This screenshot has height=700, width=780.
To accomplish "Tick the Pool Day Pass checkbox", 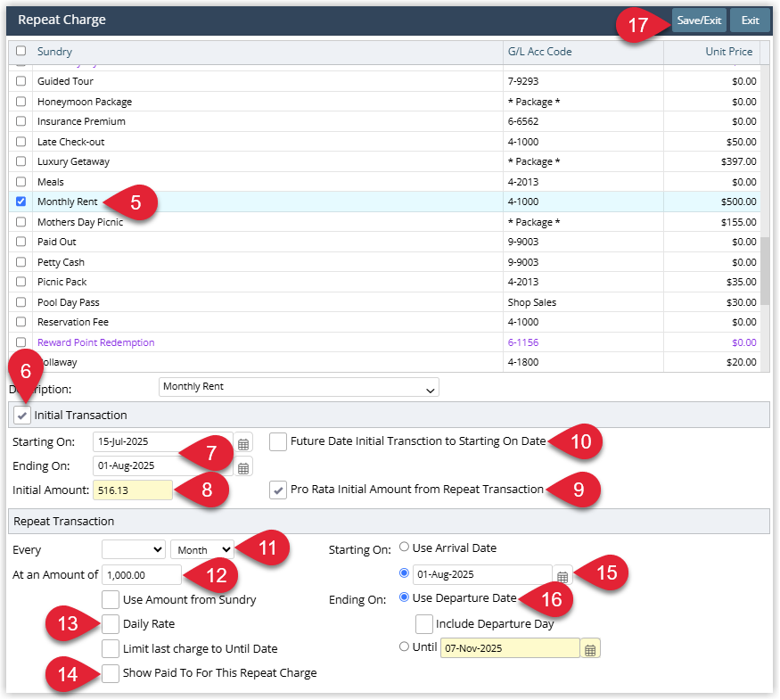I will point(21,302).
